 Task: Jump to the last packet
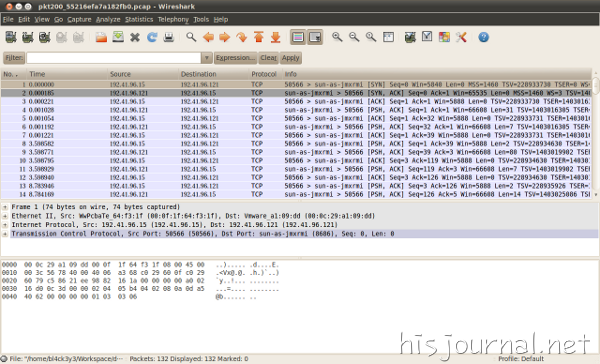tap(276, 37)
